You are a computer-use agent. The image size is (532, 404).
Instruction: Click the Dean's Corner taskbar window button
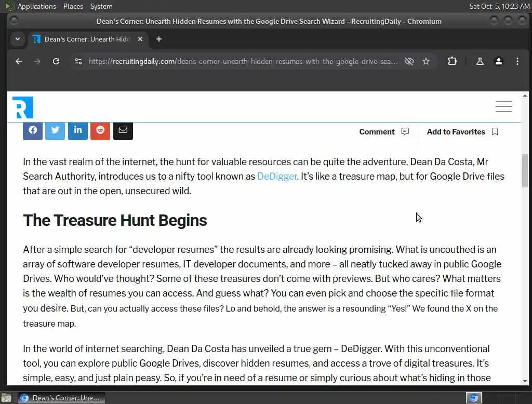pos(61,398)
